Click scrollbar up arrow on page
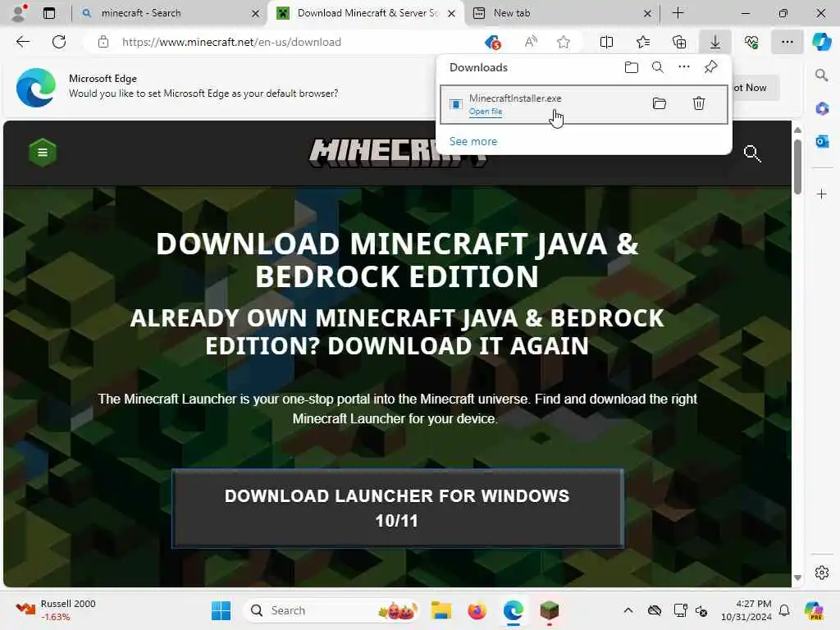Viewport: 840px width, 630px height. [x=797, y=130]
